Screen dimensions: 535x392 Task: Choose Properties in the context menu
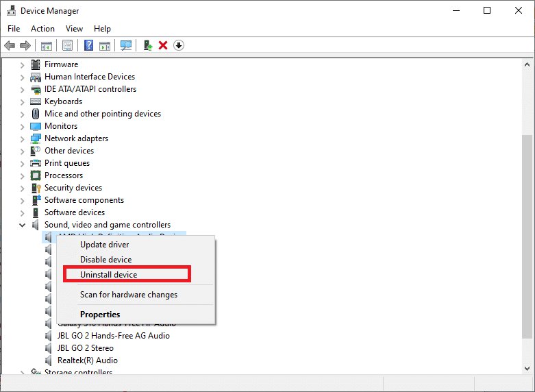click(x=100, y=315)
